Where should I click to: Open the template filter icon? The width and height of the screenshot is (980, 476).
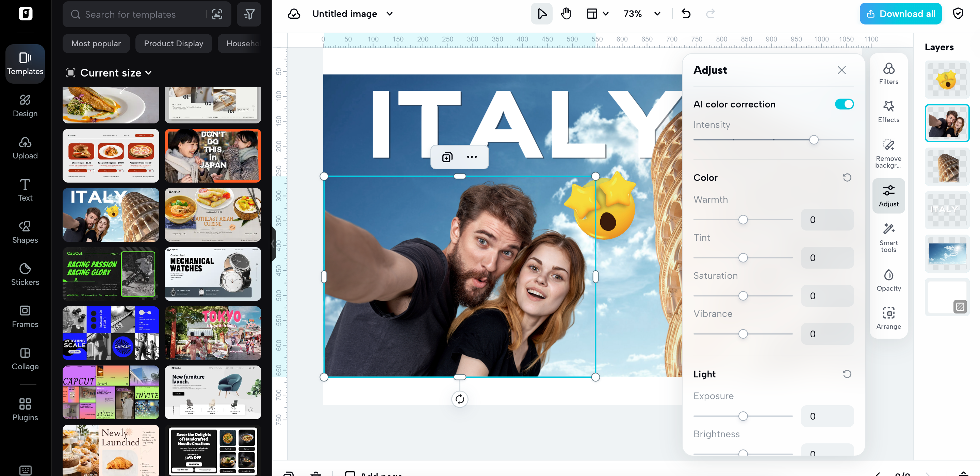249,14
